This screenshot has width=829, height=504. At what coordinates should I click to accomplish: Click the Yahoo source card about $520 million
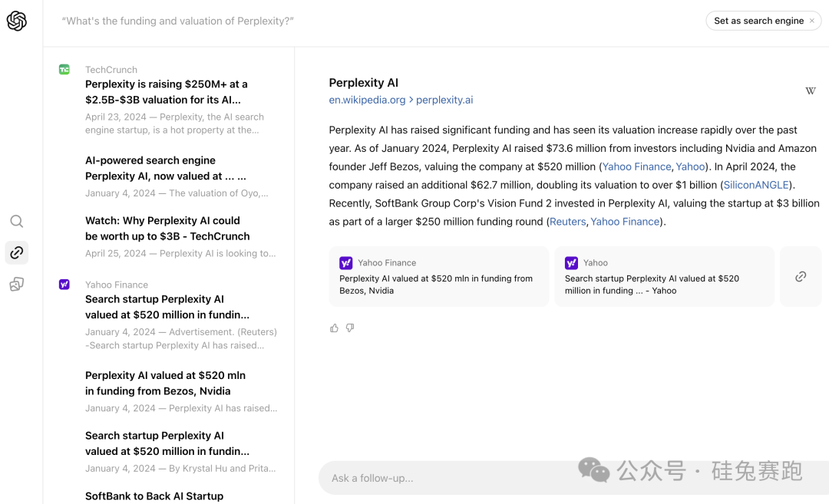pos(664,277)
